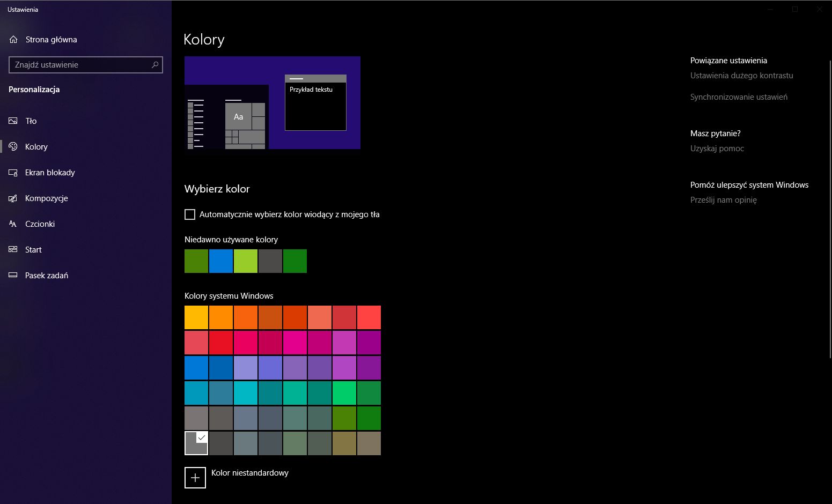
Task: Open Synchronizowanie ustawień settings
Action: pos(739,97)
